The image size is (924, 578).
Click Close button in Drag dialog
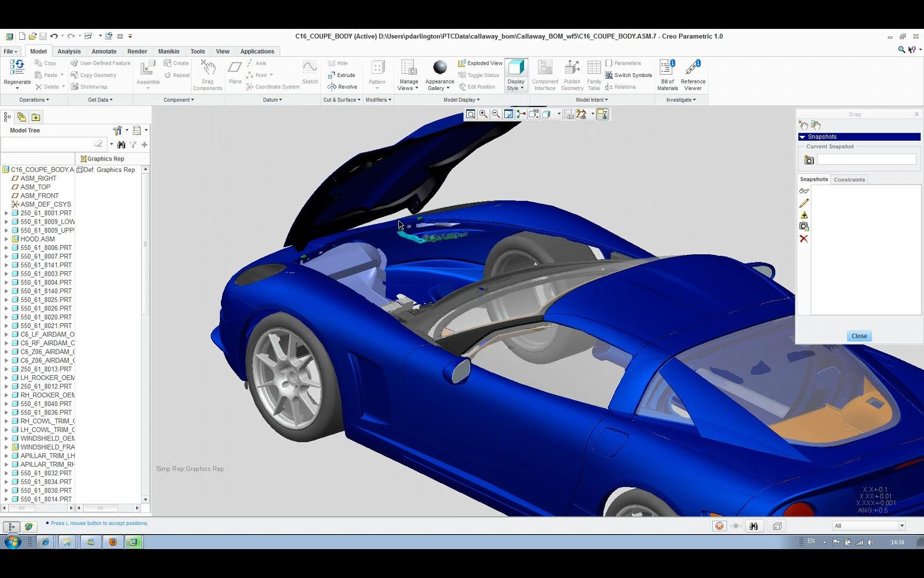pos(859,336)
